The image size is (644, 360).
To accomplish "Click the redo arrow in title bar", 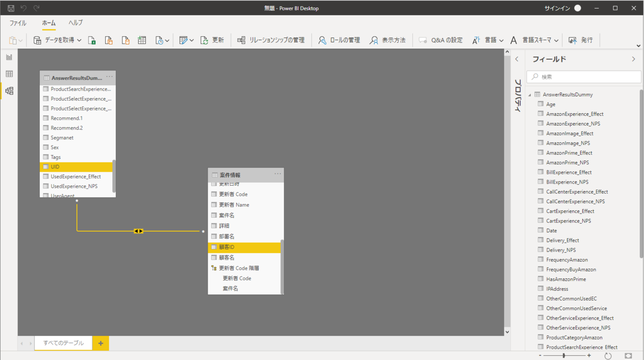I will pos(36,8).
